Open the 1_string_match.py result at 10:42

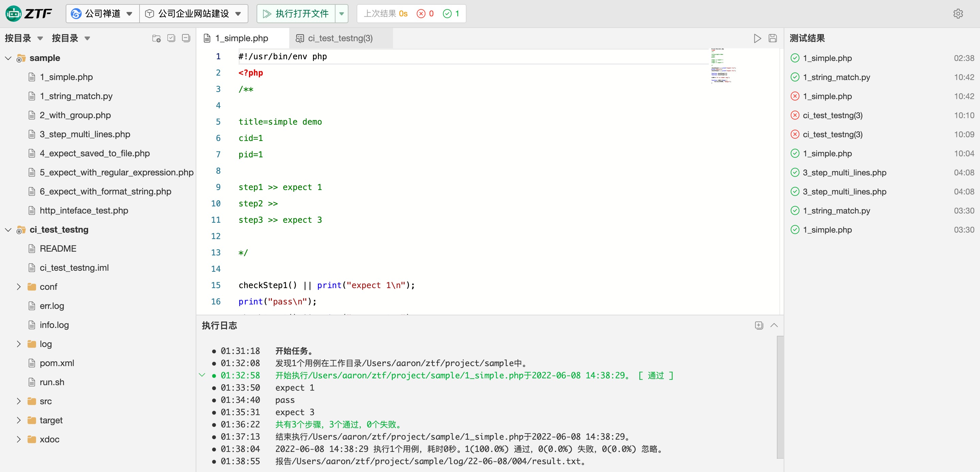836,77
